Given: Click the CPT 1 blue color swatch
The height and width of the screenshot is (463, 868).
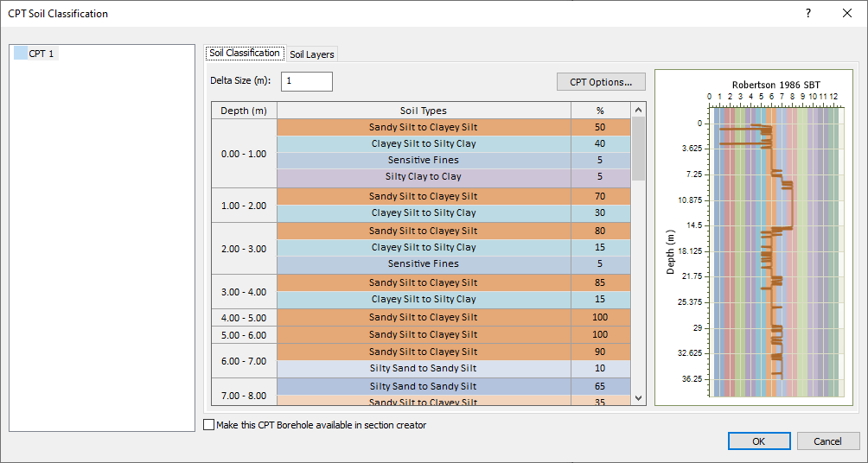Looking at the screenshot, I should click(21, 54).
